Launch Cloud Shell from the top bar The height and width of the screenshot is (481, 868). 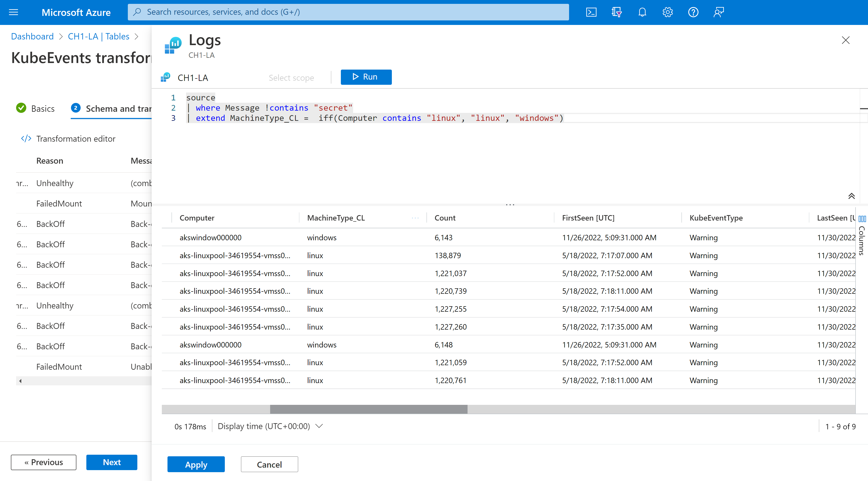pyautogui.click(x=591, y=12)
